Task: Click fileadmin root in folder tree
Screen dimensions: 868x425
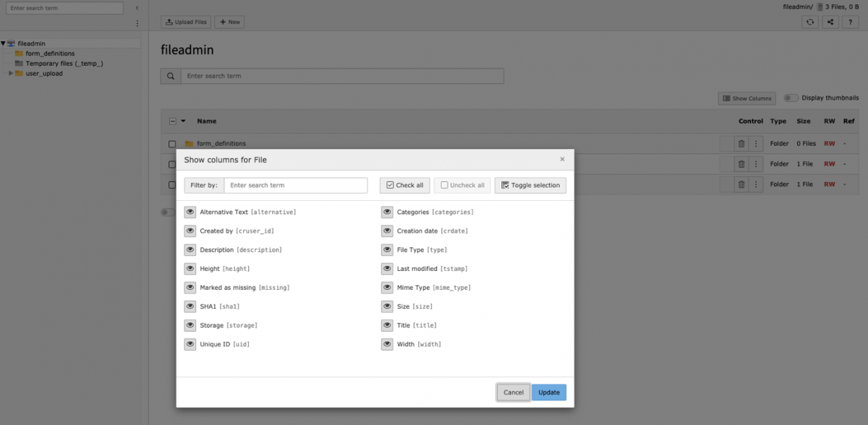Action: [31, 43]
